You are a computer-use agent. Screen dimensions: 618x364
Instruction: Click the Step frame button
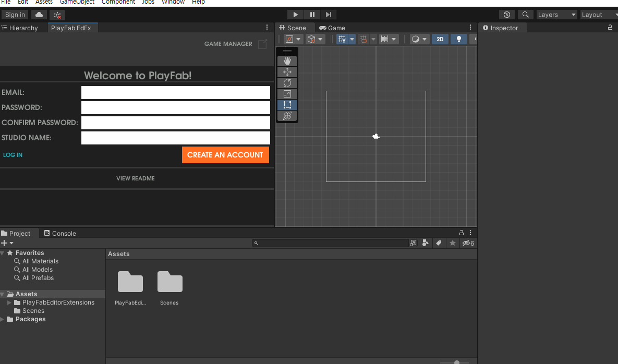pyautogui.click(x=329, y=15)
